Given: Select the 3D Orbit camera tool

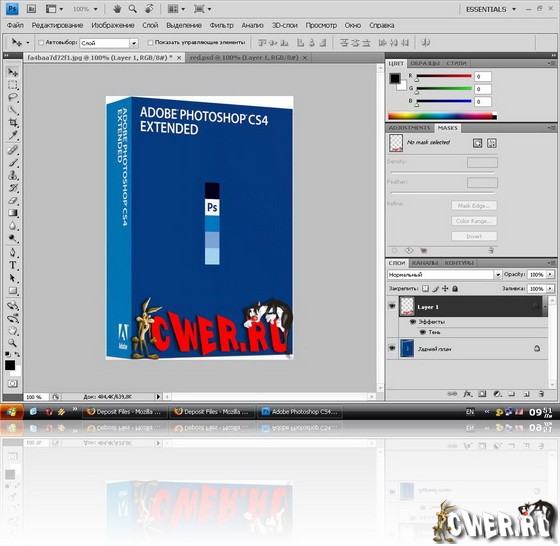Looking at the screenshot, I should (12, 318).
